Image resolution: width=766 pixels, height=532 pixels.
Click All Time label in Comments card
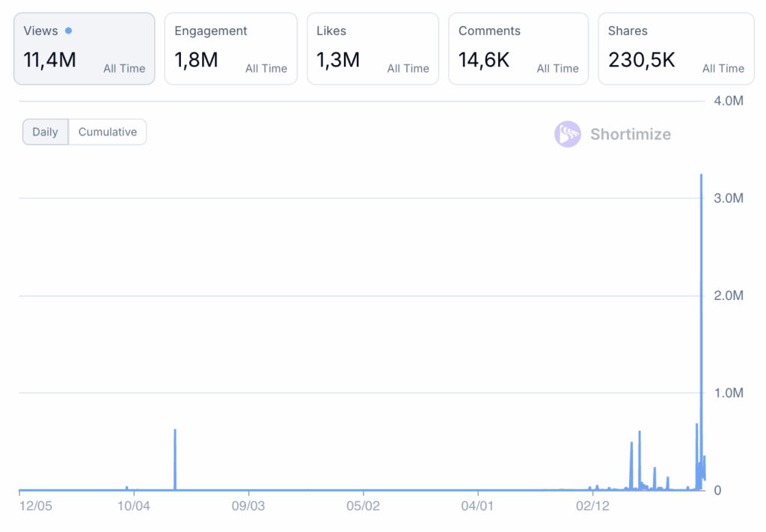[x=557, y=68]
